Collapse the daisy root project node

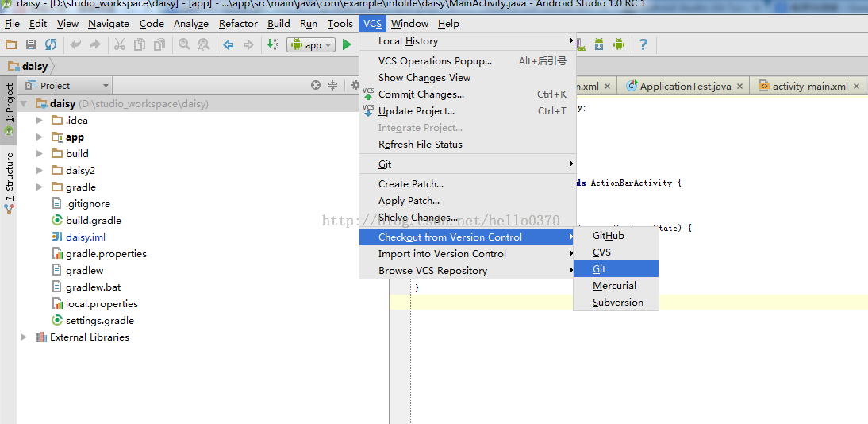[x=24, y=104]
